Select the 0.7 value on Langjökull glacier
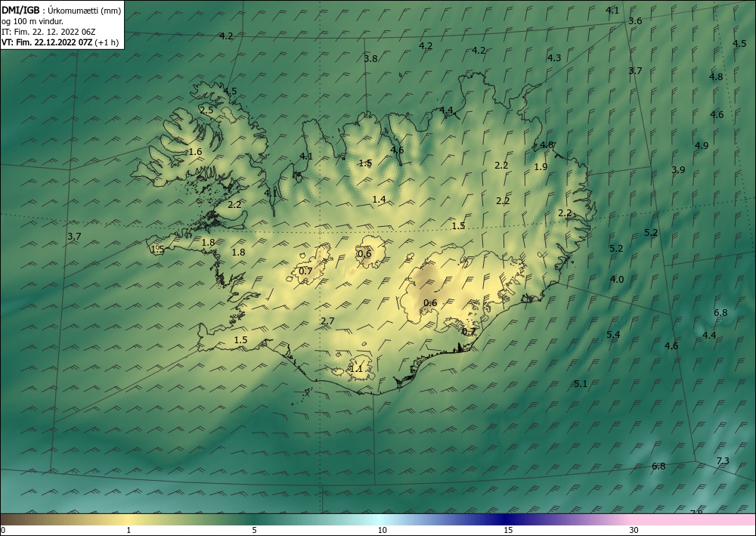756x536 pixels. (x=305, y=271)
